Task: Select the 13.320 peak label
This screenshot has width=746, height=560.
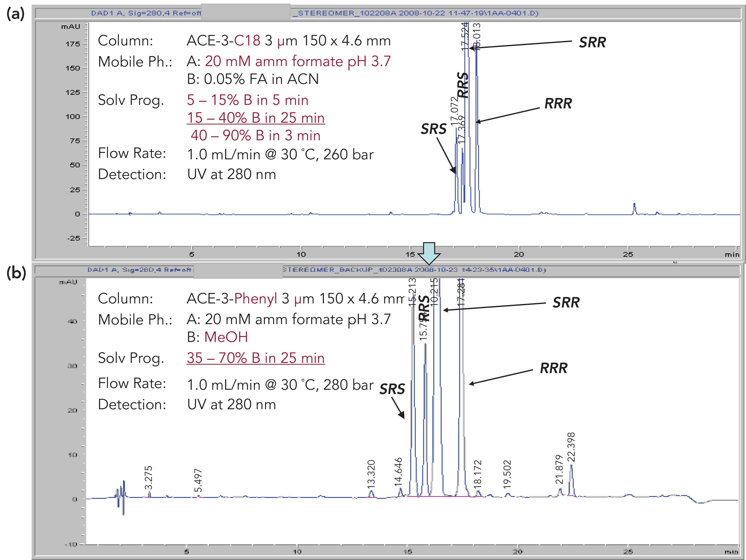Action: click(371, 474)
